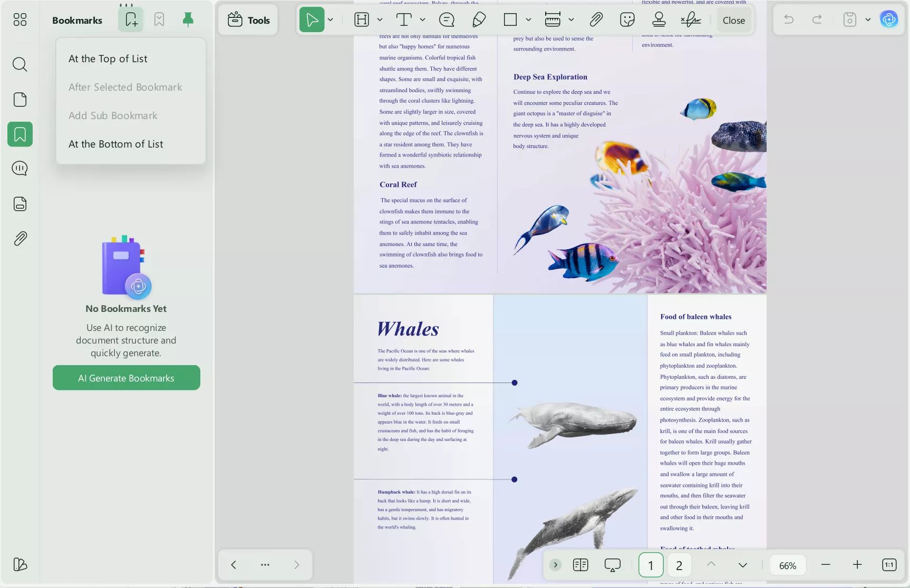Image resolution: width=910 pixels, height=588 pixels.
Task: Undo the last action
Action: (788, 19)
